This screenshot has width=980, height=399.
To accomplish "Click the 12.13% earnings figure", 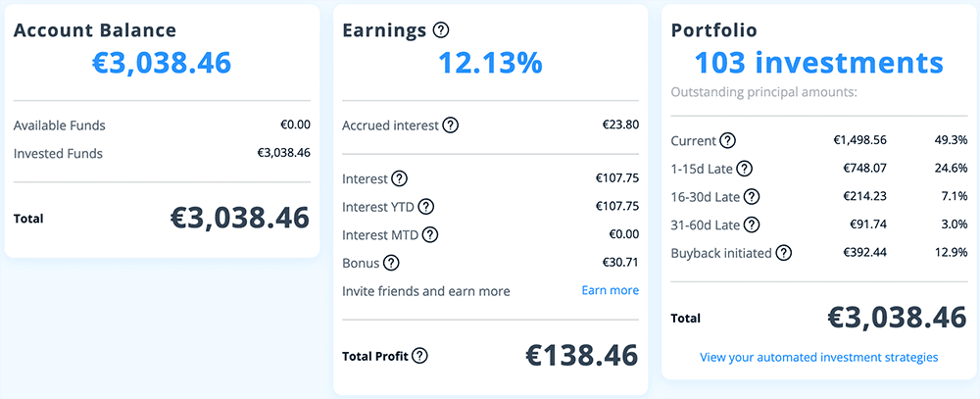I will tap(489, 63).
